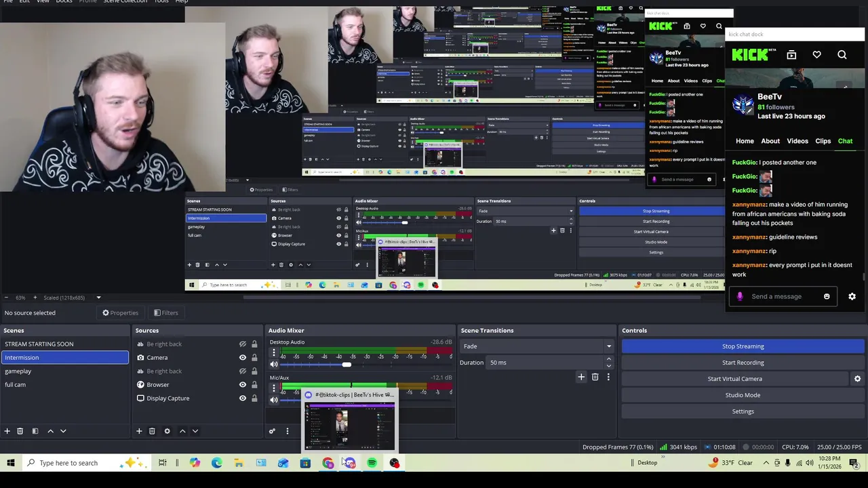
Task: Toggle lock on the Browser source
Action: click(x=254, y=385)
